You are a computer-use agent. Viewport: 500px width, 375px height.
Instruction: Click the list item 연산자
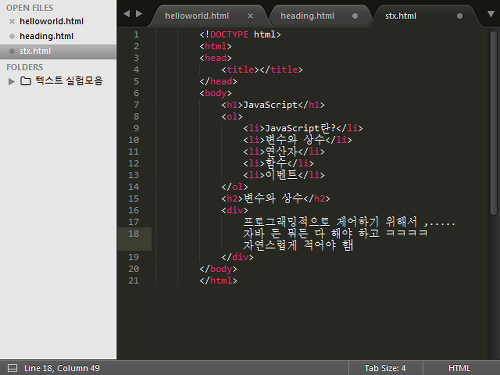284,152
